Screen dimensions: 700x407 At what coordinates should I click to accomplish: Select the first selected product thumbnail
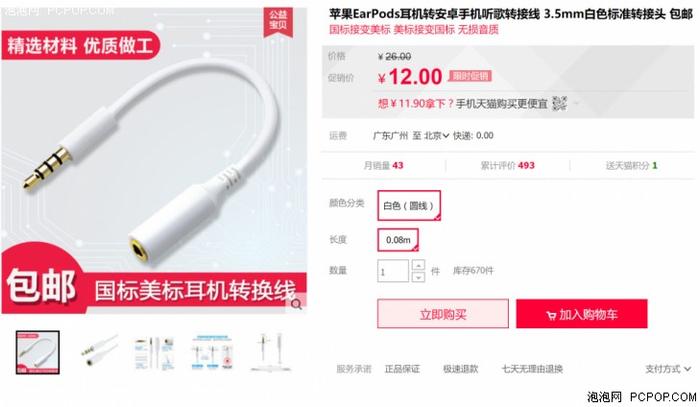point(38,352)
